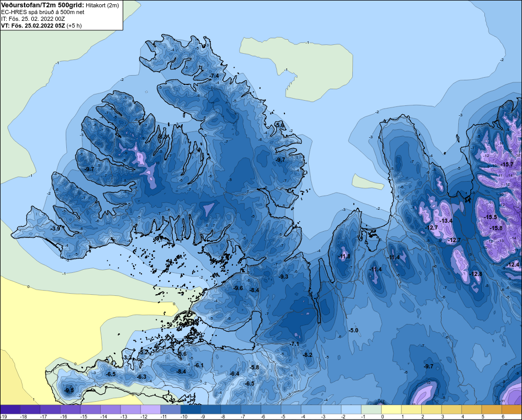Click the orange legend swatch right of label 6
This screenshot has width=522, height=420.
tap(511, 410)
